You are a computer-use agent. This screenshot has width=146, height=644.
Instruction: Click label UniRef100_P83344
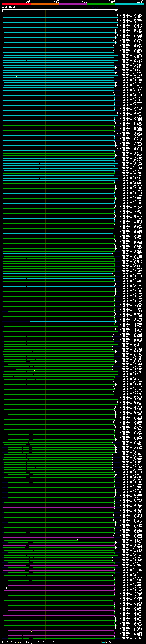pyautogui.click(x=131, y=221)
